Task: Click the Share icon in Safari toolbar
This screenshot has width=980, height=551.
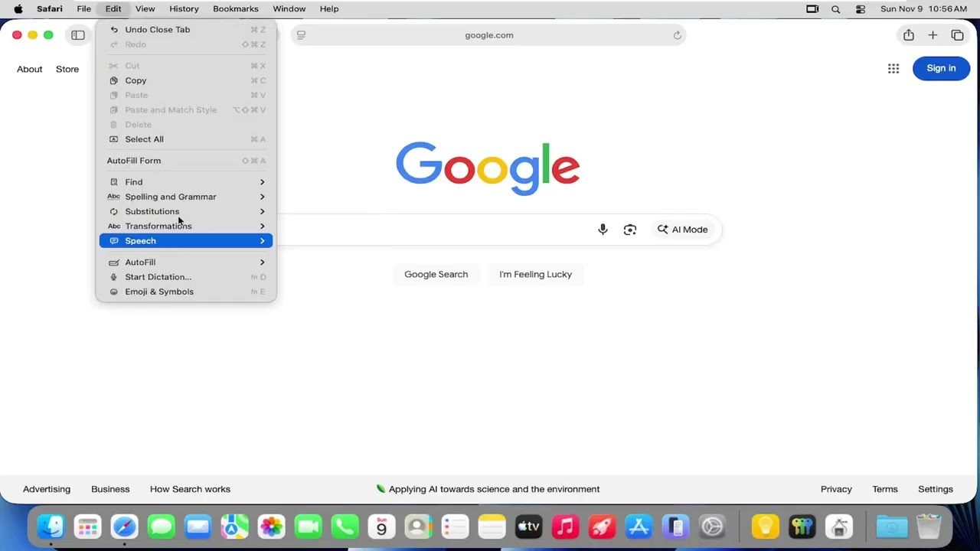Action: 908,35
